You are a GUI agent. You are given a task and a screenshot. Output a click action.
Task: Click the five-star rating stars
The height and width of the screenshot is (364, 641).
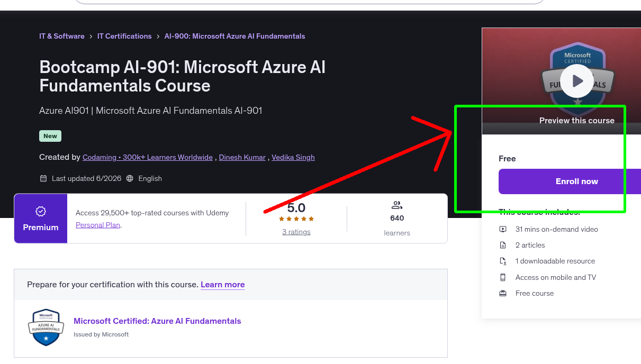(296, 219)
